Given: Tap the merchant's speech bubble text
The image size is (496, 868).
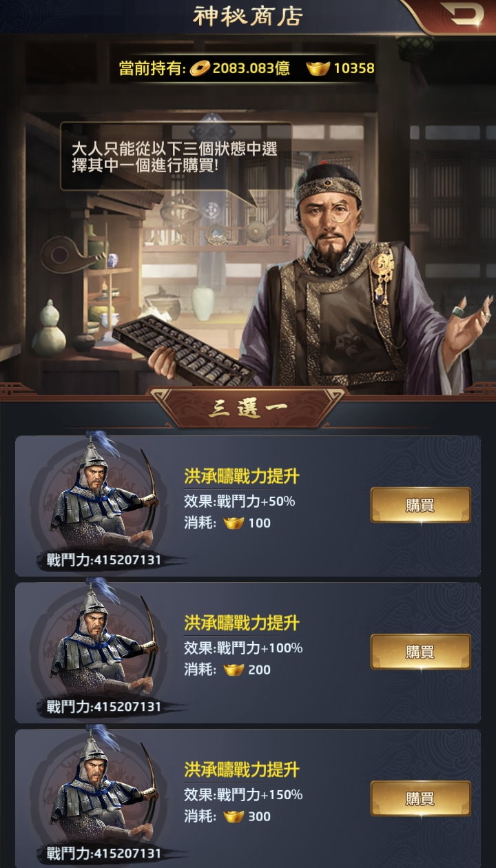Looking at the screenshot, I should [174, 156].
